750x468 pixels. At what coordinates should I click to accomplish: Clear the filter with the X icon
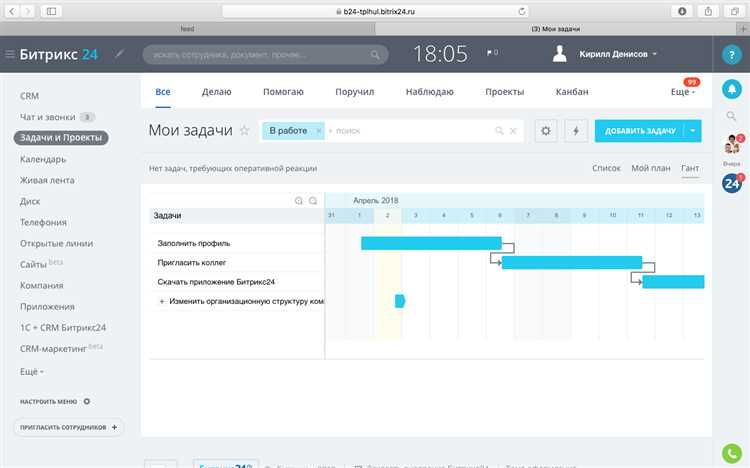click(513, 131)
